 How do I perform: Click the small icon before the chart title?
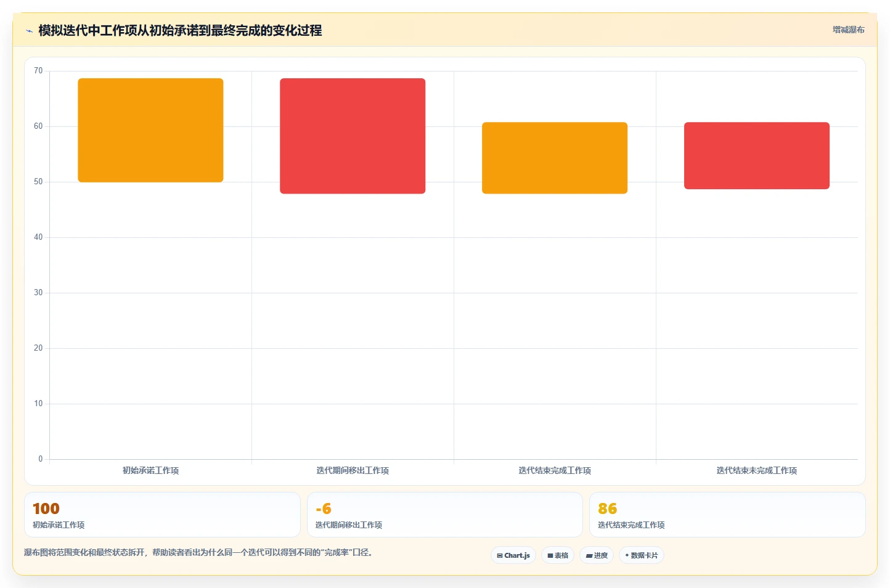tap(29, 31)
